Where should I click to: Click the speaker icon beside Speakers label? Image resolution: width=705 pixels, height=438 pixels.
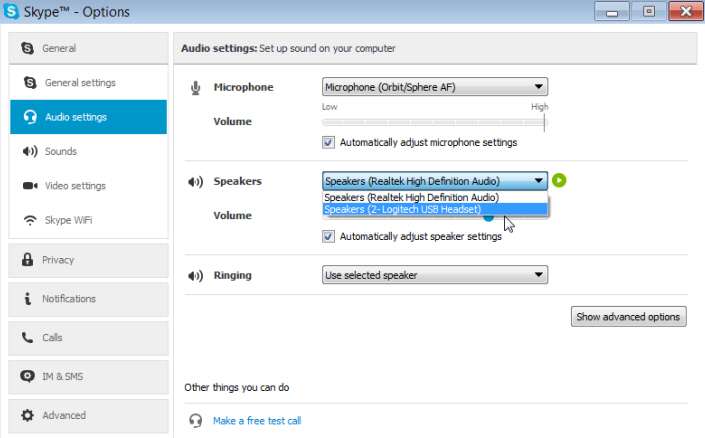(196, 182)
